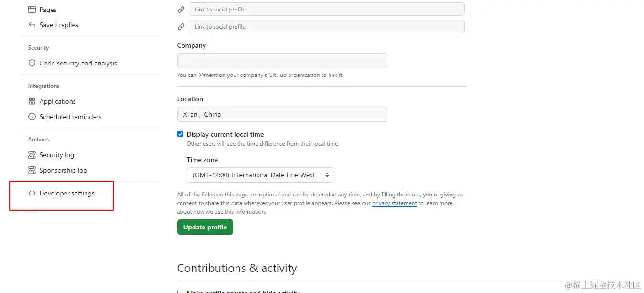The image size is (644, 293).
Task: Open the privacy statement link
Action: point(395,203)
